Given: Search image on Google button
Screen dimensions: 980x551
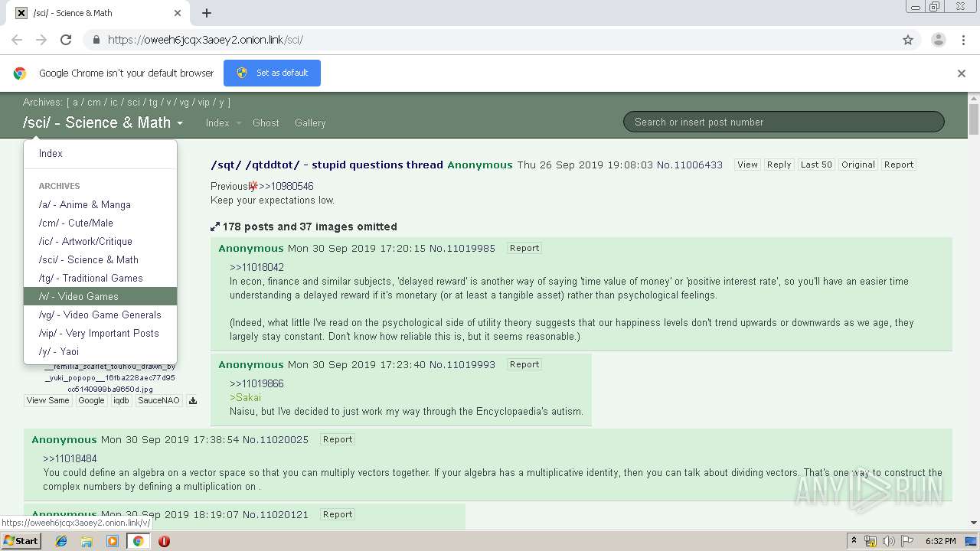Looking at the screenshot, I should click(91, 400).
